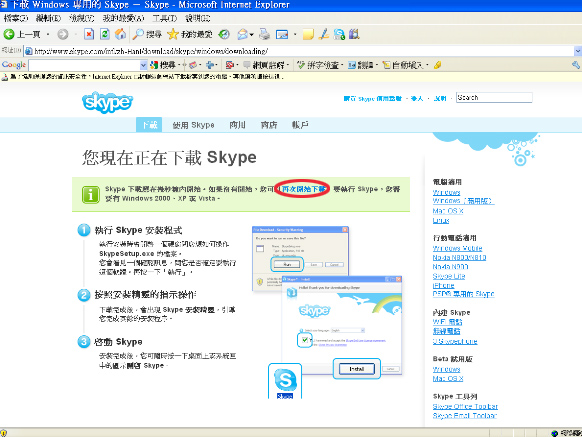Click the 再次開始下載 link
This screenshot has width=582, height=437.
[304, 189]
